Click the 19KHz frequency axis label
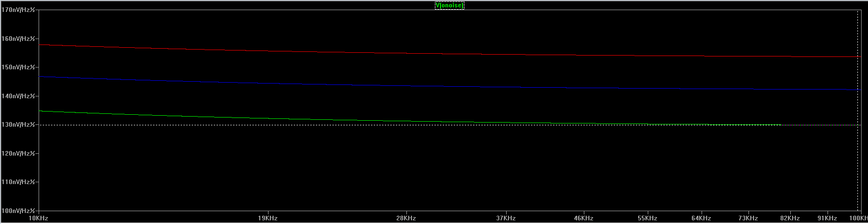Viewport: 868px width, 224px height. (268, 218)
